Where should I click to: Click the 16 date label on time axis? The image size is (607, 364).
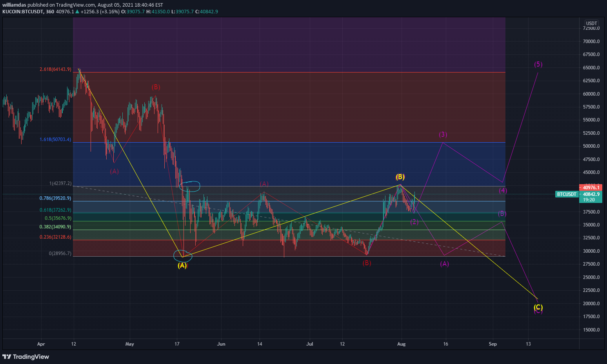(446, 344)
